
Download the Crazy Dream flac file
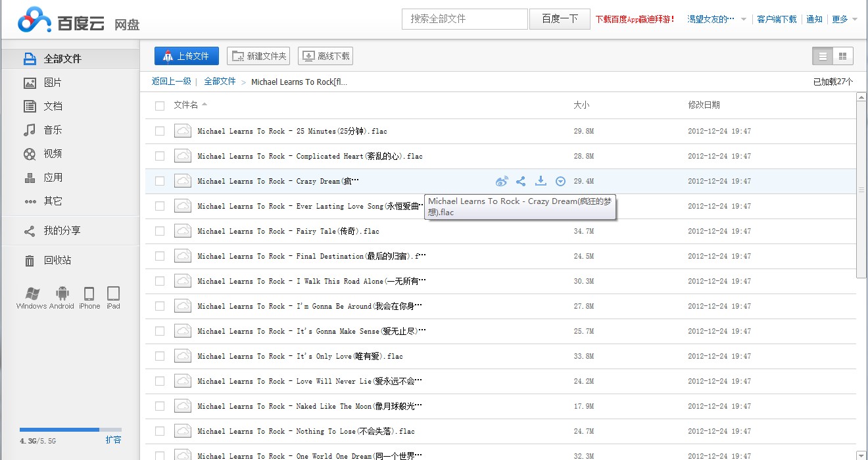coord(541,181)
